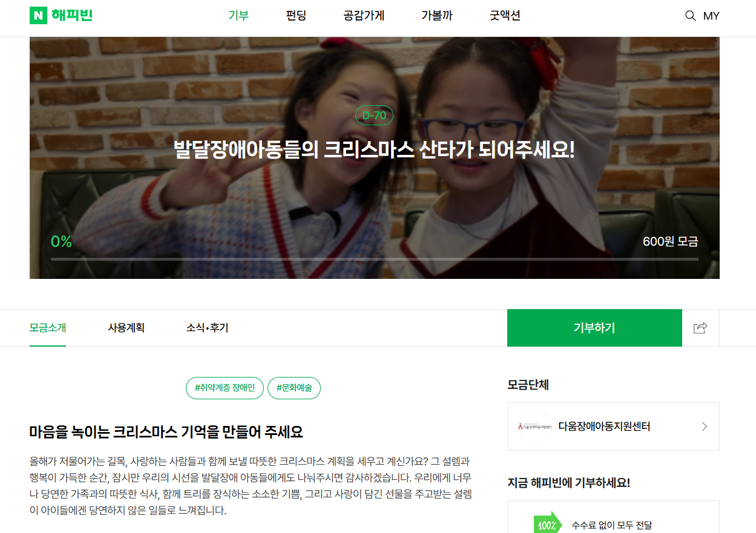Open search via magnifying glass icon
756x533 pixels.
[690, 16]
